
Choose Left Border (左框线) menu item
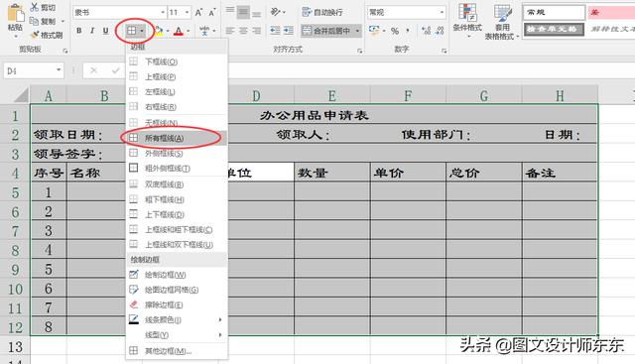[x=177, y=92]
